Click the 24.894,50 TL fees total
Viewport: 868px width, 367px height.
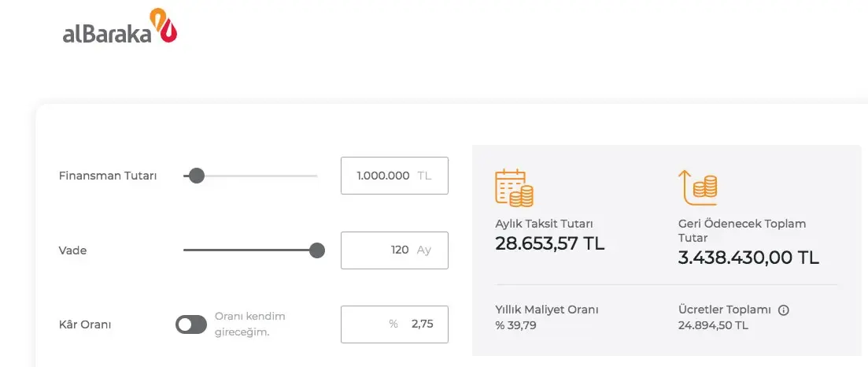(713, 324)
